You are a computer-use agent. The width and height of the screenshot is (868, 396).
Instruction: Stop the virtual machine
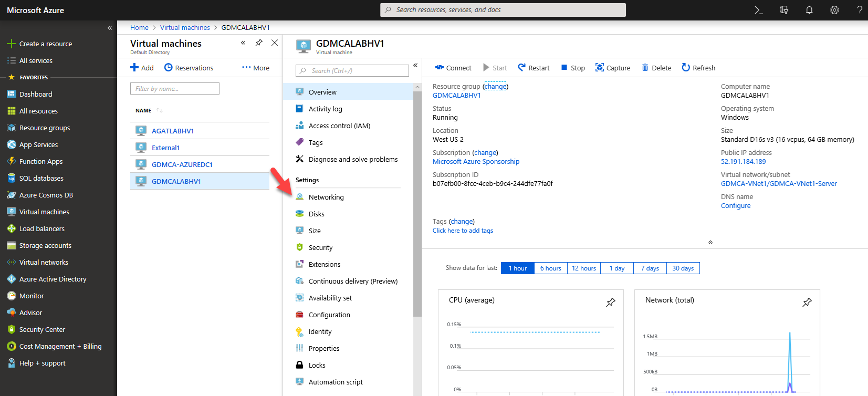[x=573, y=68]
